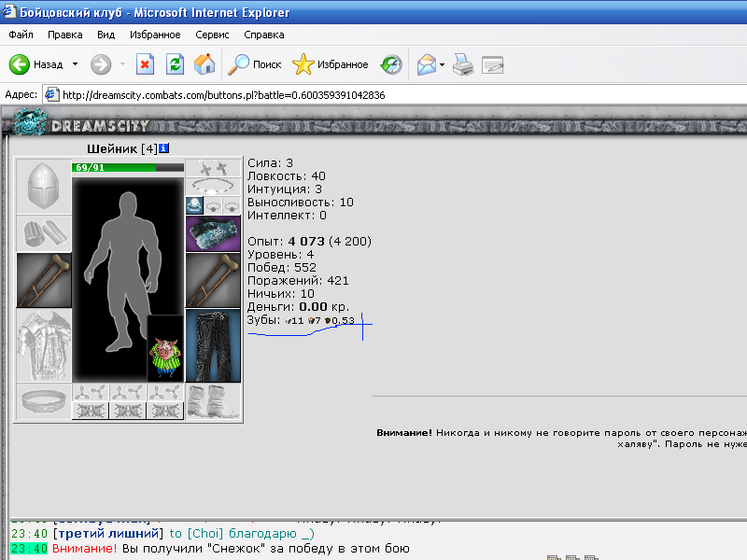Click the empty belt slot

tap(44, 402)
